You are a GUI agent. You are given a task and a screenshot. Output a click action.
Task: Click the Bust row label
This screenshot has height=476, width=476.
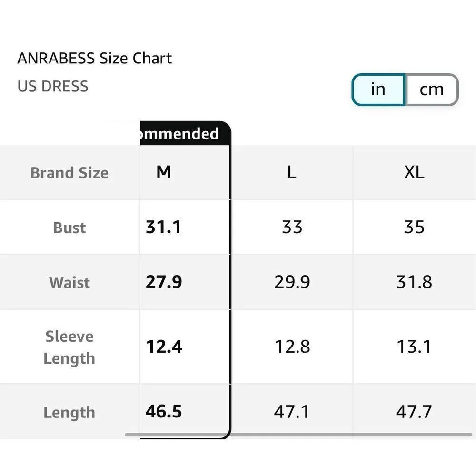point(69,227)
